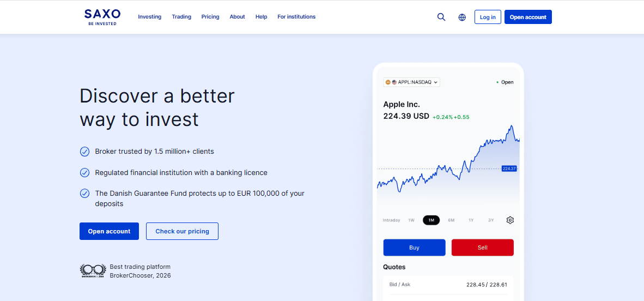Click the green Open market status dot
Image resolution: width=644 pixels, height=301 pixels.
497,82
